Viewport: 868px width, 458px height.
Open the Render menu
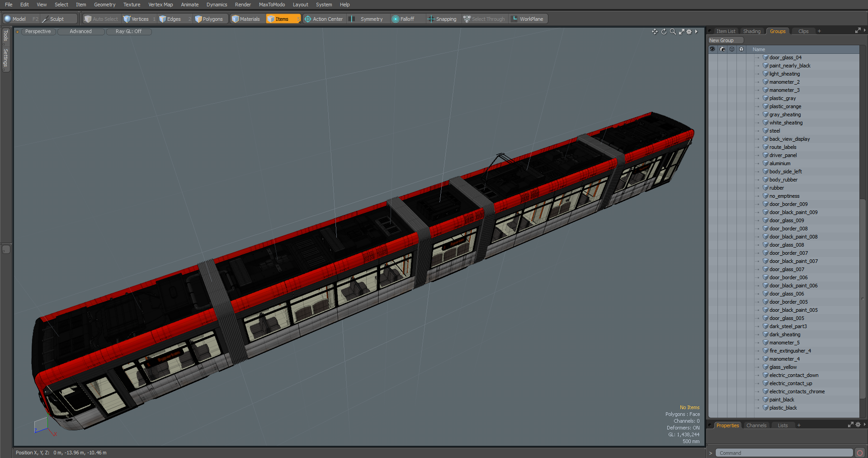coord(243,5)
